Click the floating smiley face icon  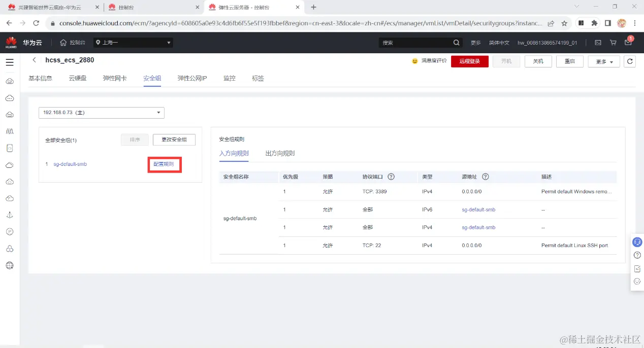click(x=637, y=281)
